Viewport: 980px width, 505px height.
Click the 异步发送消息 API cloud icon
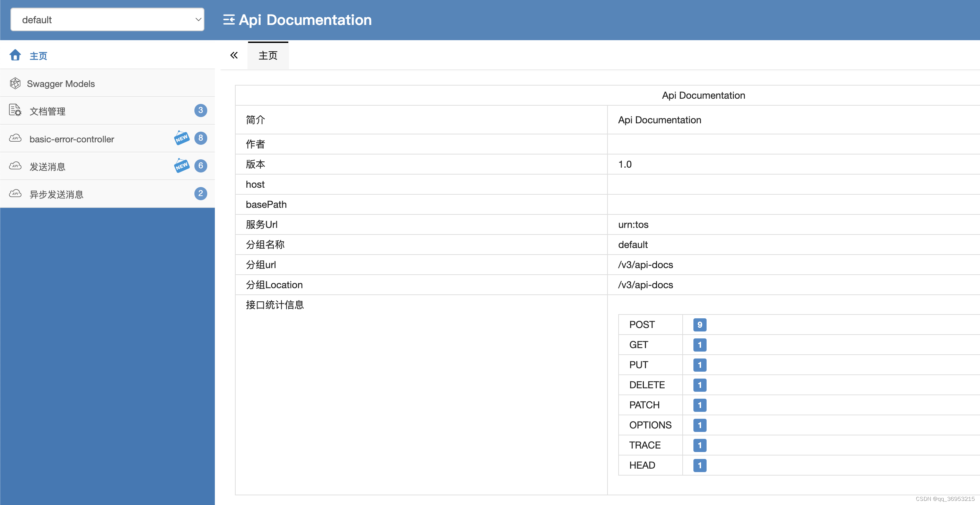pos(15,194)
